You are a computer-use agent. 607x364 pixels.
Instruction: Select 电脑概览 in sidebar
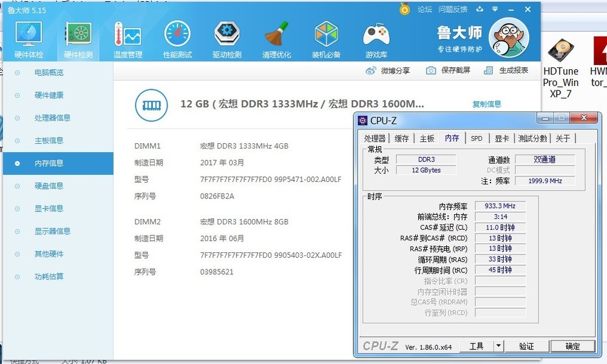click(x=58, y=72)
